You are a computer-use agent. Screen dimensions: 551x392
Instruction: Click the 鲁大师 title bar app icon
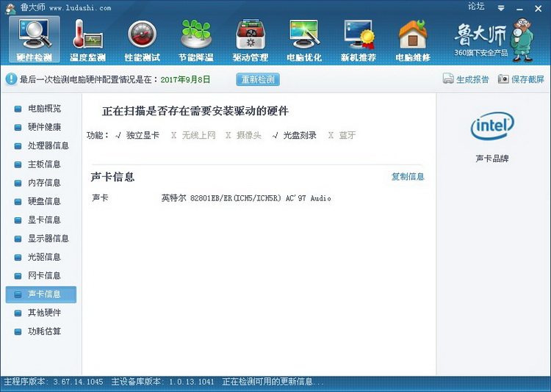[11, 8]
